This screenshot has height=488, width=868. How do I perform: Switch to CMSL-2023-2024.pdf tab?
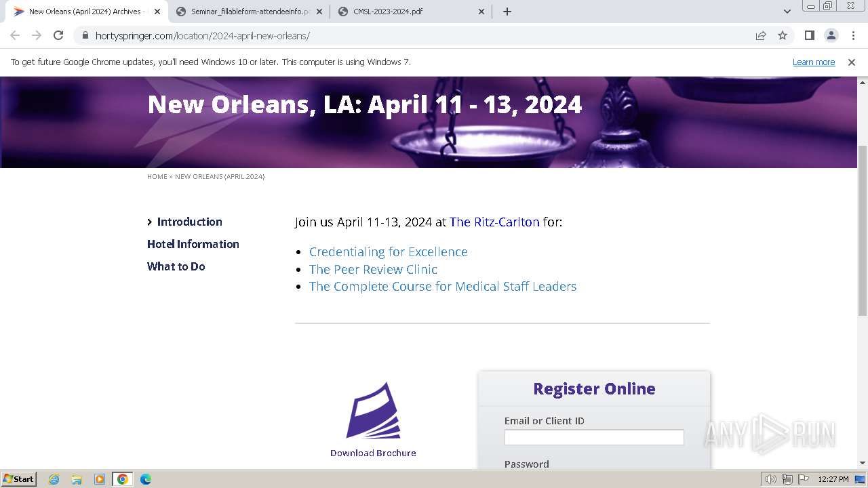pyautogui.click(x=411, y=12)
